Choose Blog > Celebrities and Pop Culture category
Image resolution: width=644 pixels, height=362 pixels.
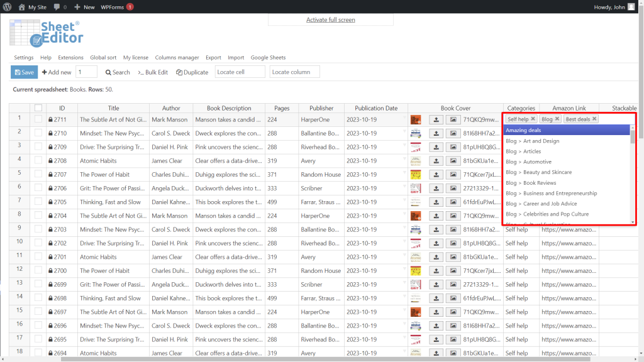click(567, 214)
